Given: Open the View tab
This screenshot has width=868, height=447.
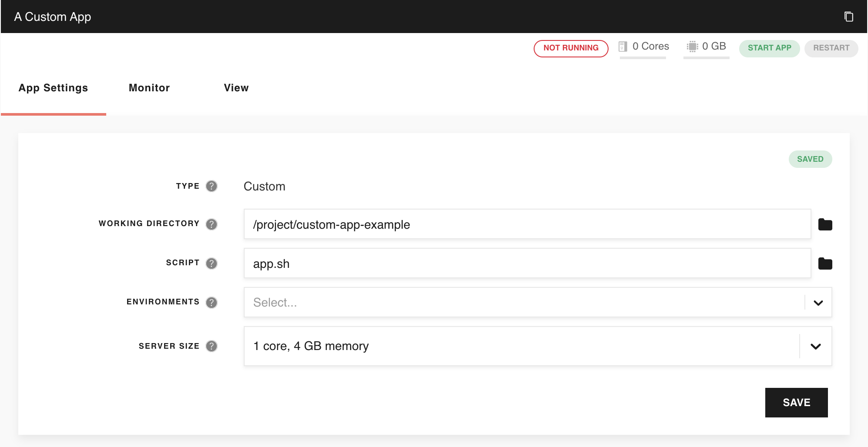Looking at the screenshot, I should tap(236, 88).
